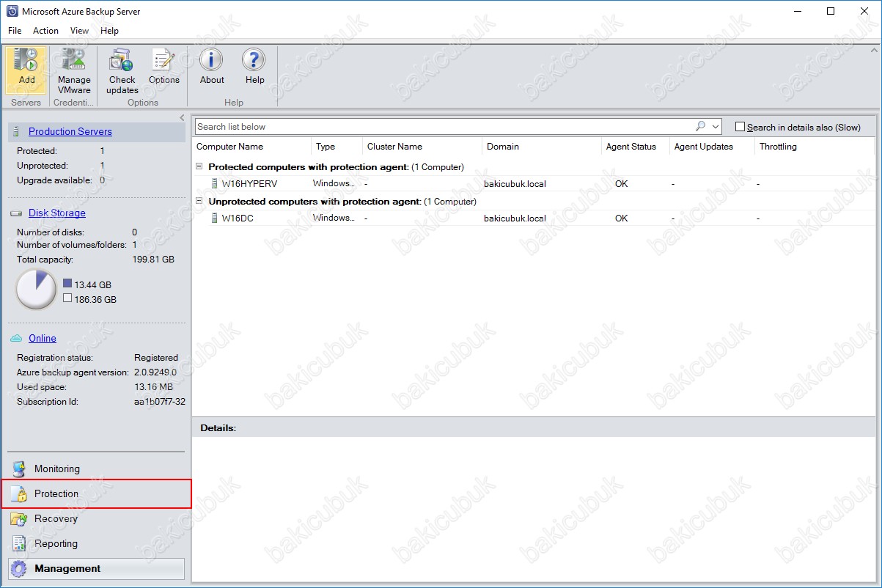This screenshot has height=588, width=882.
Task: Collapse the Unprotected computers group
Action: (x=199, y=201)
